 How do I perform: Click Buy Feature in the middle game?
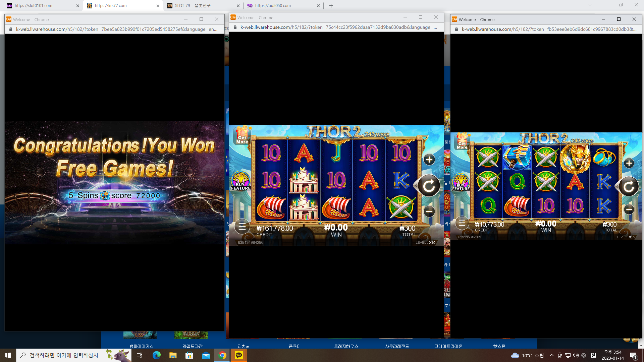tap(241, 181)
